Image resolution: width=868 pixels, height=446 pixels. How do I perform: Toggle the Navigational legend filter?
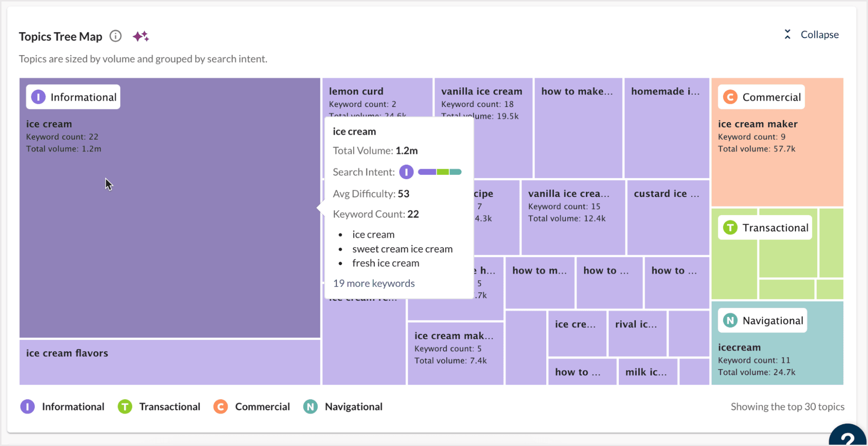343,406
